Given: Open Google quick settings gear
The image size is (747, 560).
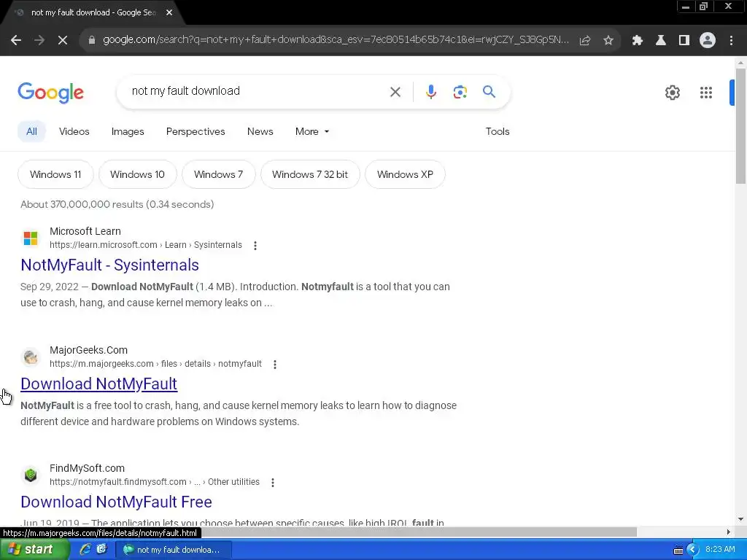Looking at the screenshot, I should tap(672, 93).
